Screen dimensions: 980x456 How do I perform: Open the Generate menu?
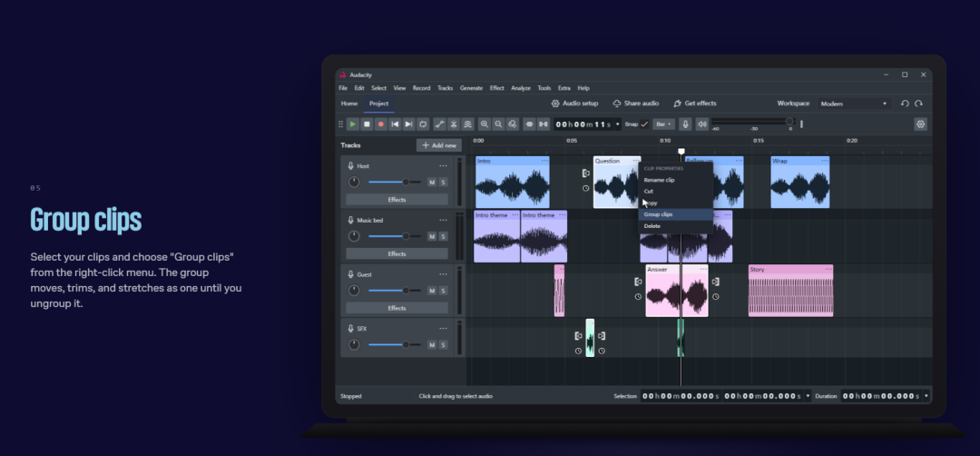[x=471, y=88]
